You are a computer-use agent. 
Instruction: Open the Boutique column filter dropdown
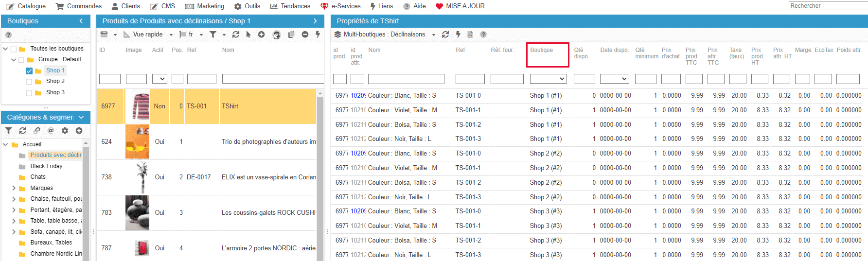coord(548,79)
